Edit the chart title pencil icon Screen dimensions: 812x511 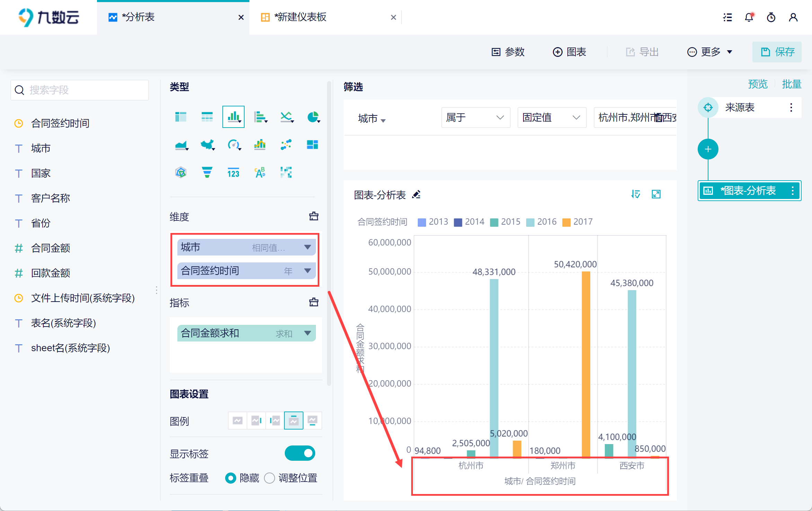point(416,195)
